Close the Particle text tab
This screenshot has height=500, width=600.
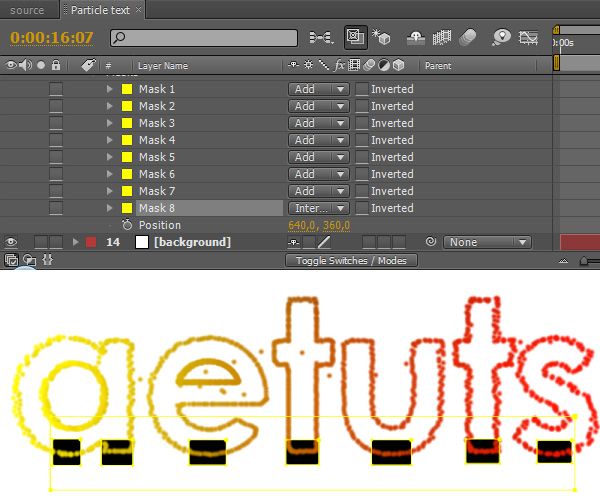click(139, 10)
